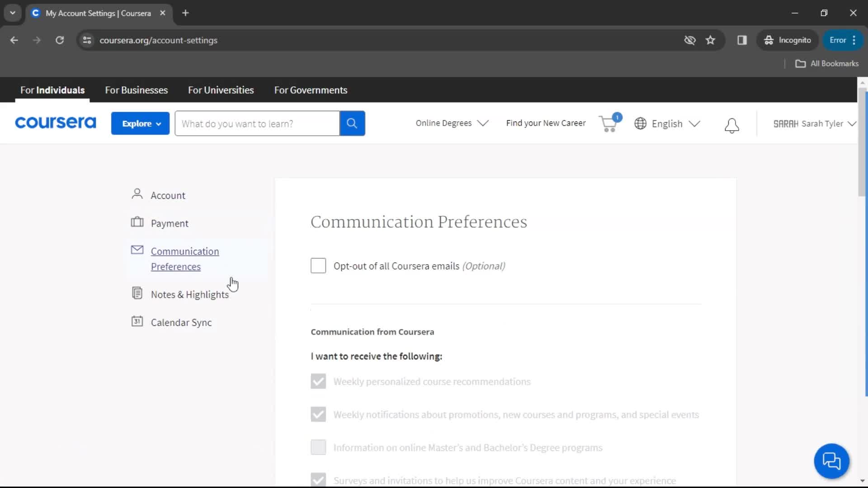The height and width of the screenshot is (488, 868).
Task: Select the For Businesses menu tab
Action: (x=137, y=90)
